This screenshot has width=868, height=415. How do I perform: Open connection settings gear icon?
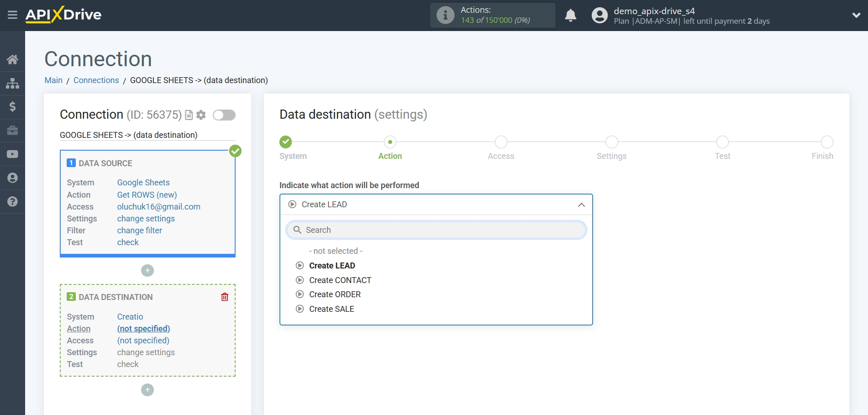pos(201,115)
